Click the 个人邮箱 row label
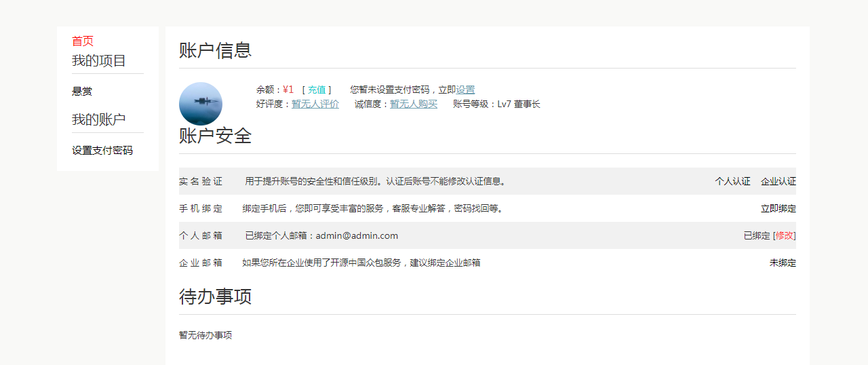Image resolution: width=868 pixels, height=365 pixels. [201, 235]
